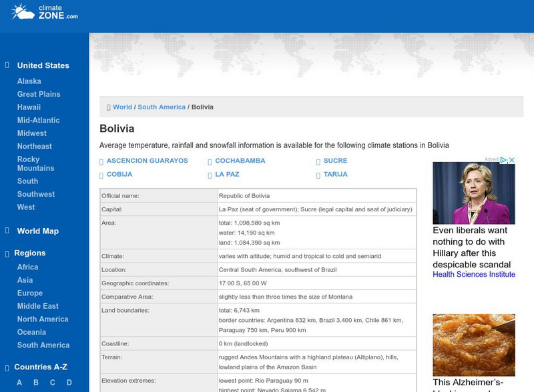Open the Countries A-Z heading
This screenshot has height=392, width=534.
tap(41, 367)
